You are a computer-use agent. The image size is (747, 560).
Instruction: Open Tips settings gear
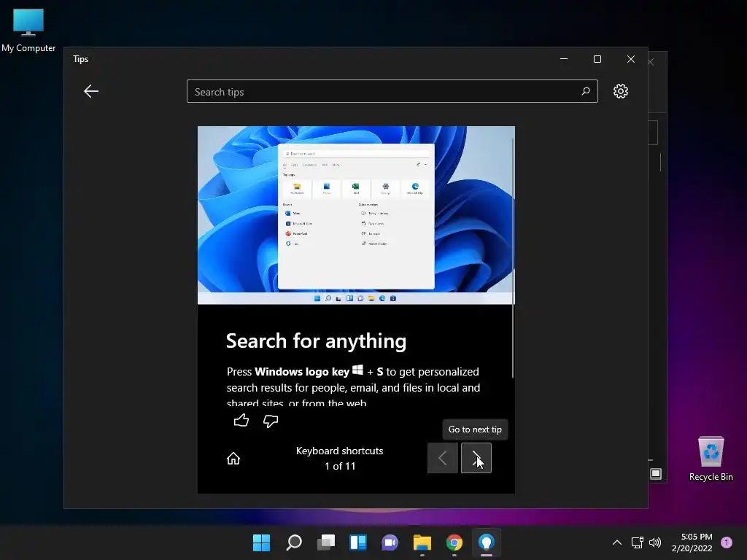[x=620, y=91]
